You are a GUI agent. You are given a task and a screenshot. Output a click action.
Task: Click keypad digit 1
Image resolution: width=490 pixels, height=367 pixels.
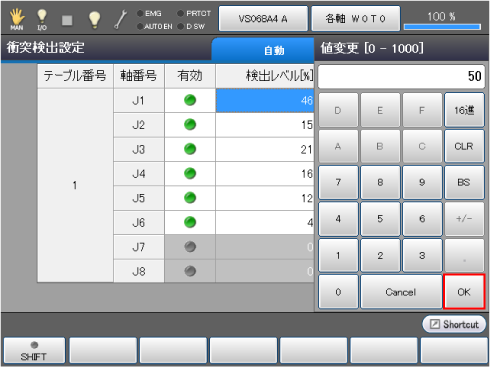tap(338, 255)
